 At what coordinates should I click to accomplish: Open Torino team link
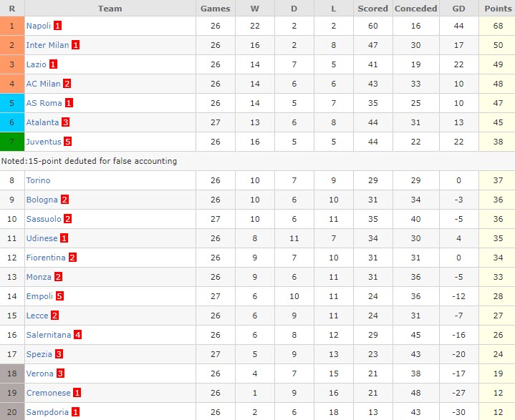pos(38,180)
